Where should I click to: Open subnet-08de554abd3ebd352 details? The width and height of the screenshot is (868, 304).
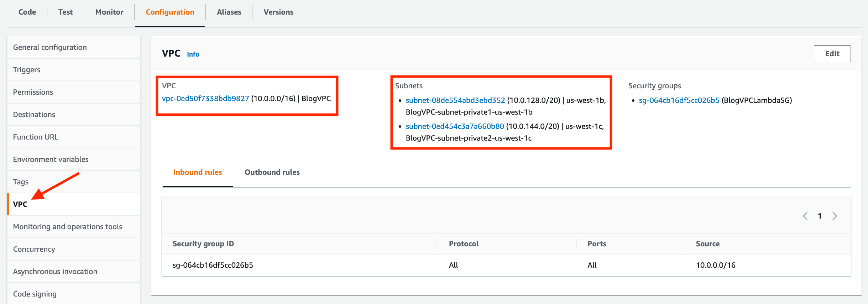click(x=455, y=100)
